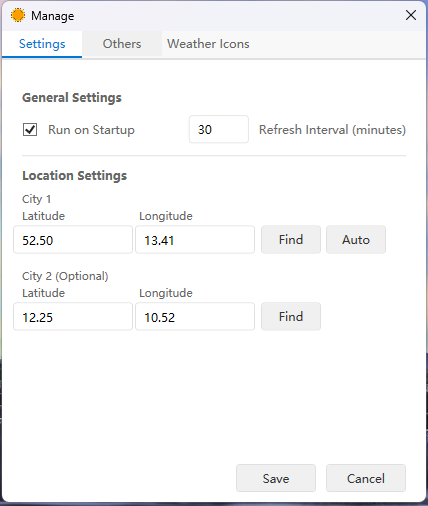Select the City 2 Longitude field

(x=195, y=317)
